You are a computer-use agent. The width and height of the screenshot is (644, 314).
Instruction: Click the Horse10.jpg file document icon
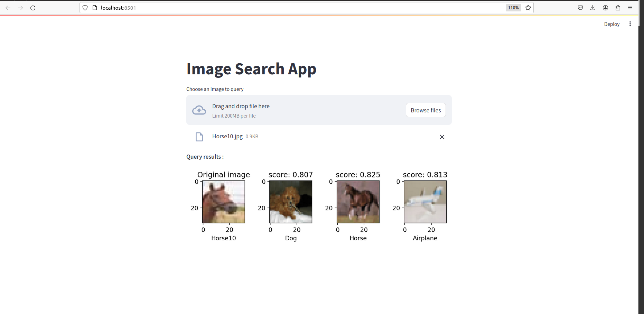click(x=199, y=137)
